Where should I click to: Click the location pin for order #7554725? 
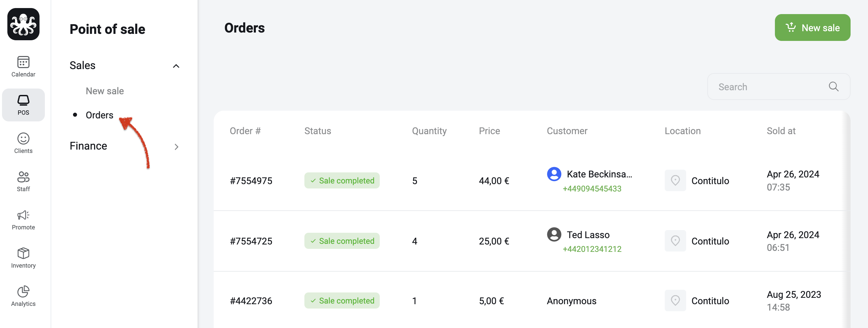pyautogui.click(x=675, y=241)
